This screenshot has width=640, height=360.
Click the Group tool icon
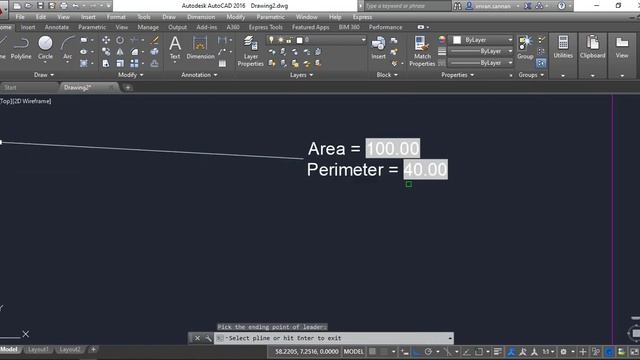tap(525, 48)
